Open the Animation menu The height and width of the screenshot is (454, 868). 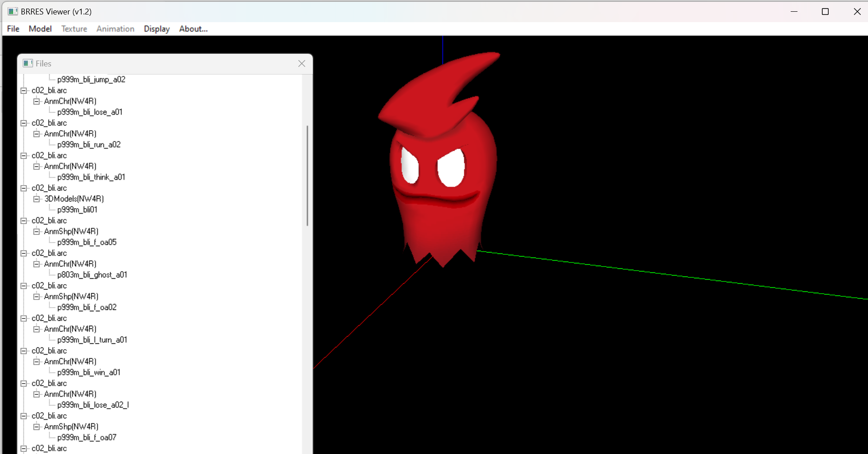click(115, 29)
